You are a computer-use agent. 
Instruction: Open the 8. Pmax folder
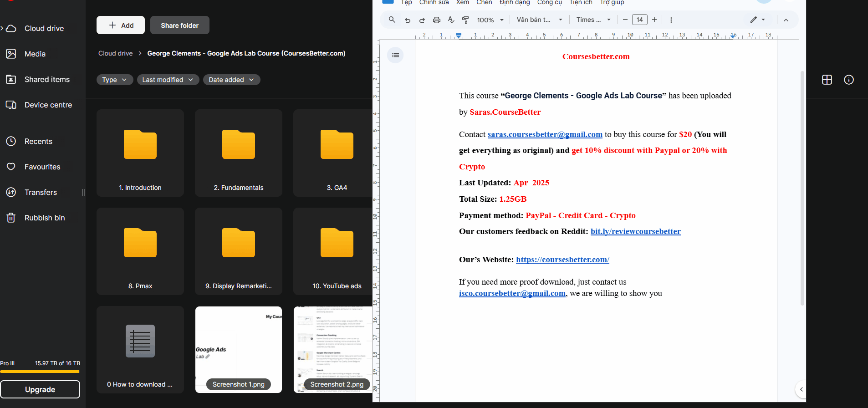(140, 251)
